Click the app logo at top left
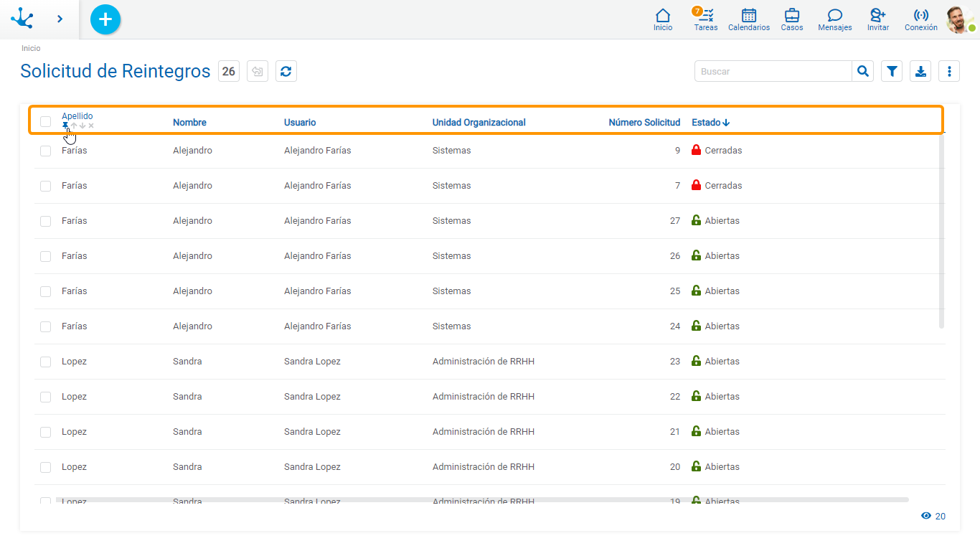Viewport: 980px width, 551px height. 22,18
